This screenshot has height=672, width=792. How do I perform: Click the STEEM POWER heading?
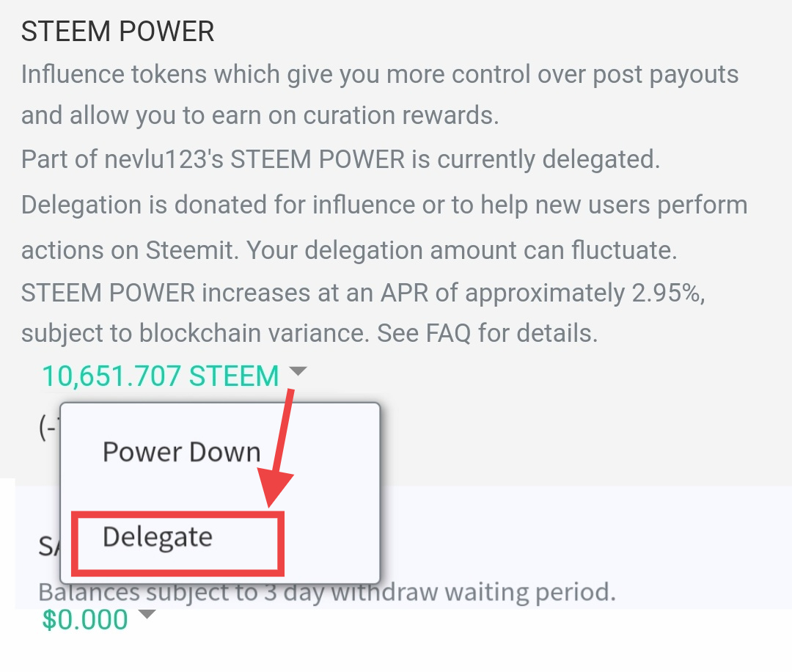[117, 32]
